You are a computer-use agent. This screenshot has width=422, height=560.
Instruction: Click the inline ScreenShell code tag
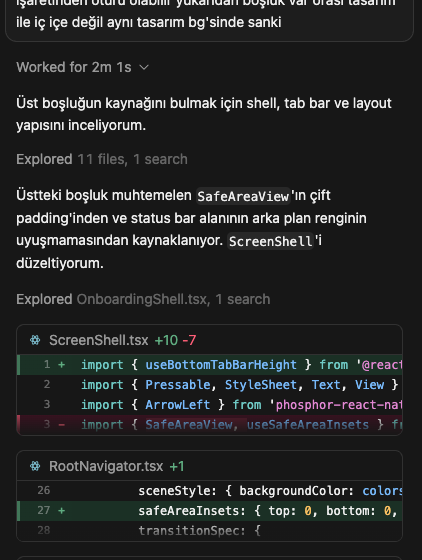pos(270,241)
